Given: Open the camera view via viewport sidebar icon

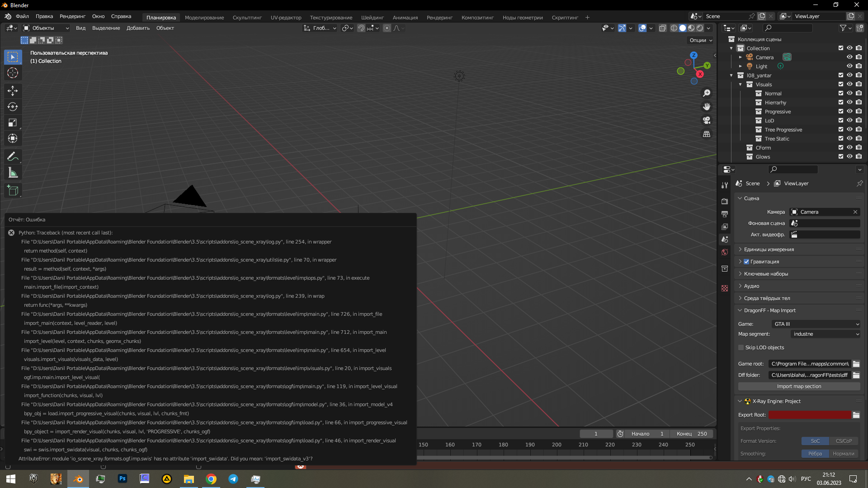Looking at the screenshot, I should click(x=706, y=120).
